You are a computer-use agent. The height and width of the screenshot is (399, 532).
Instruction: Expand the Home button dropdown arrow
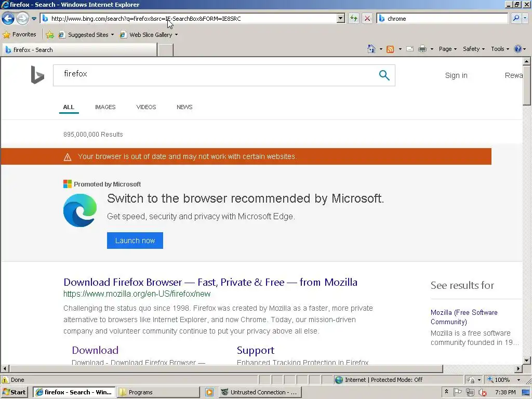381,49
